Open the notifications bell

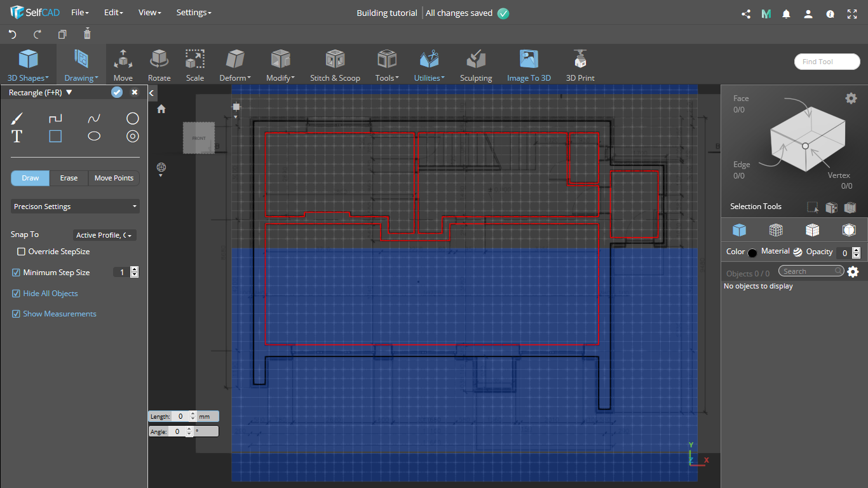(787, 13)
